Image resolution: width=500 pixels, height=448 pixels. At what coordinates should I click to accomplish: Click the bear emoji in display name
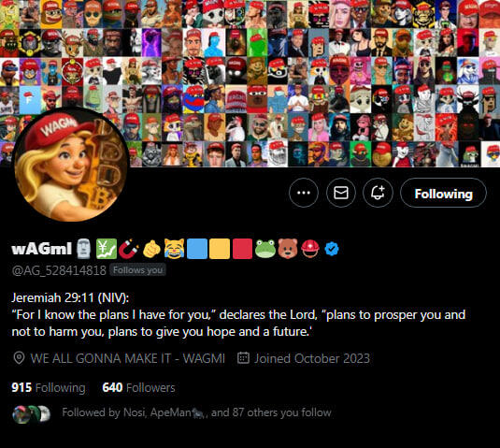(x=288, y=249)
